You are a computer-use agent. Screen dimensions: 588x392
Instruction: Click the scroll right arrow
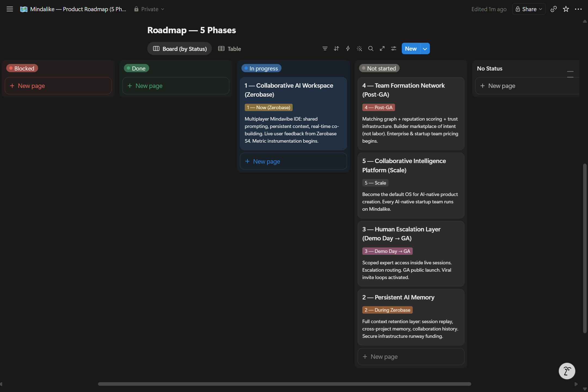576,384
